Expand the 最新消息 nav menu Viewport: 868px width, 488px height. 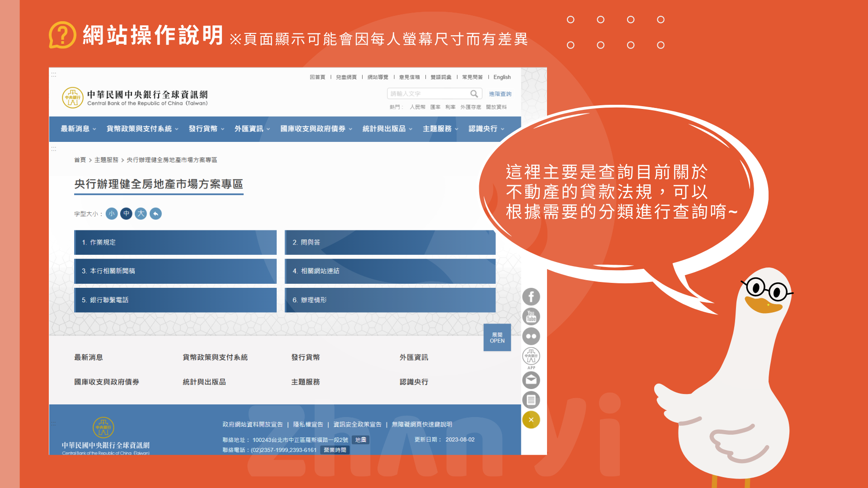(x=78, y=129)
